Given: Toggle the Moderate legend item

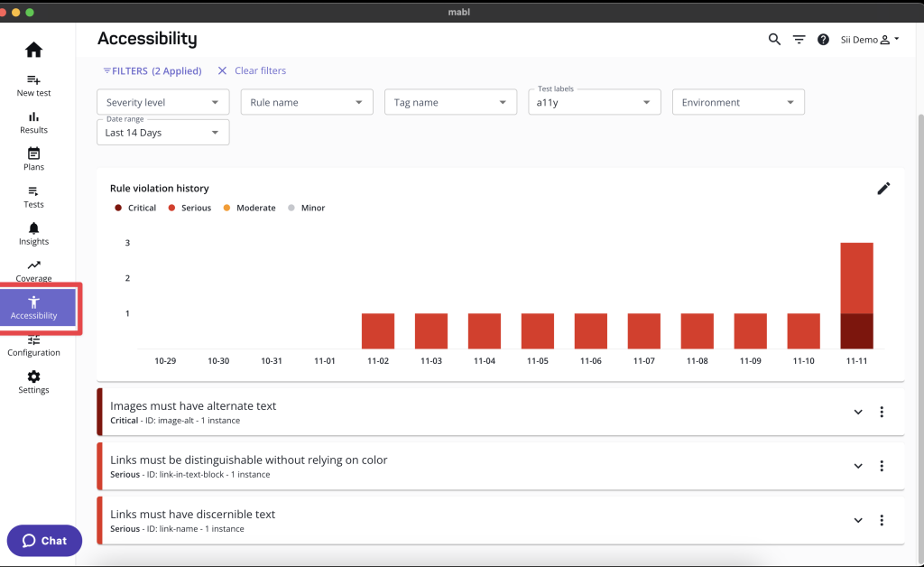Looking at the screenshot, I should click(x=249, y=208).
